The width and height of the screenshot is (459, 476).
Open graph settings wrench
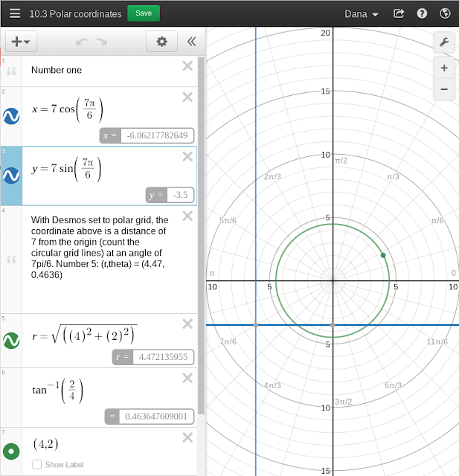[444, 42]
